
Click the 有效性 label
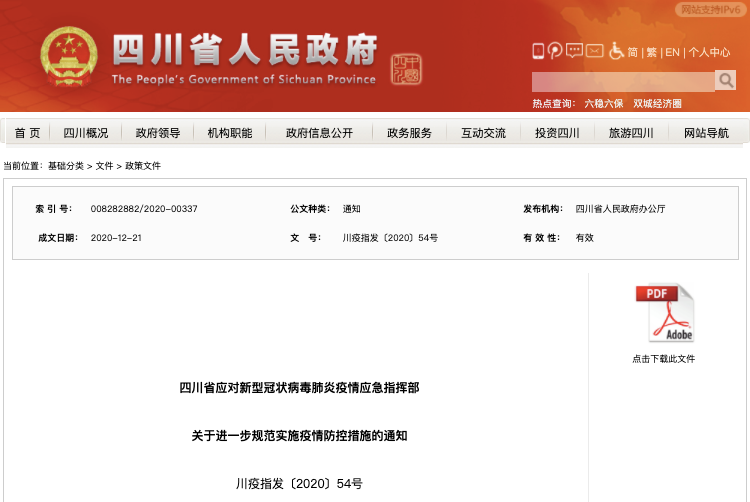(x=541, y=238)
